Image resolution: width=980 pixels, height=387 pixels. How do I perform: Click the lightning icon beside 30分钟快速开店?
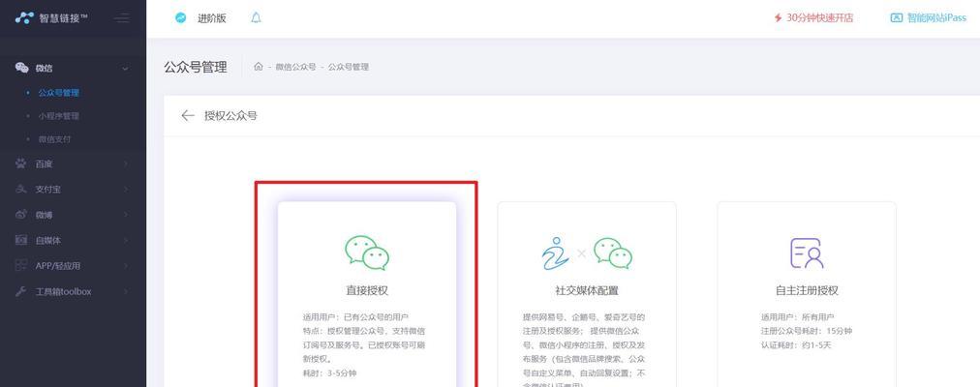tap(779, 18)
